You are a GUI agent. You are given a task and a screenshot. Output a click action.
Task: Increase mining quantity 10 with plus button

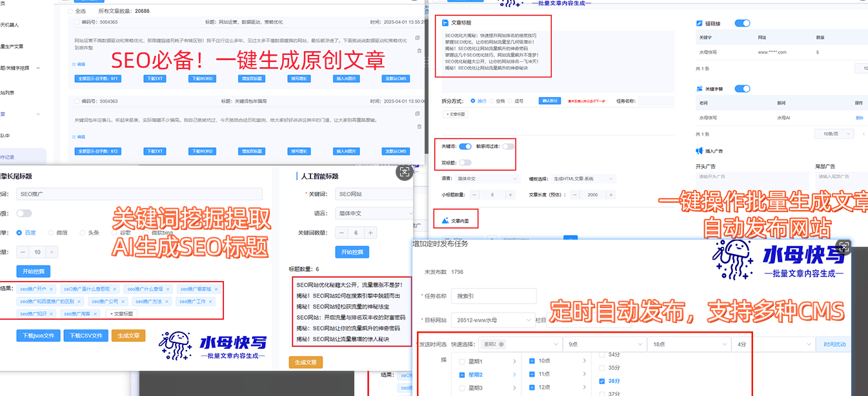[52, 253]
